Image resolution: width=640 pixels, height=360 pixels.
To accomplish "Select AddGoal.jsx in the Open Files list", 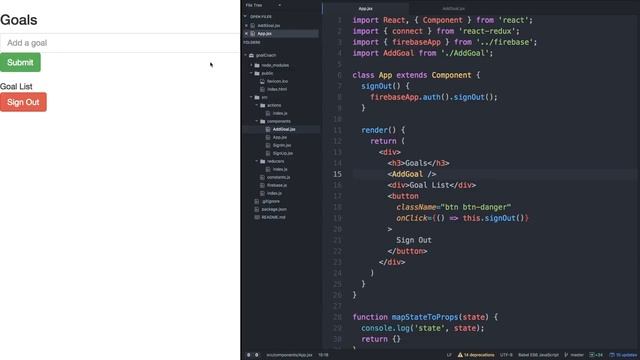I will pyautogui.click(x=269, y=26).
